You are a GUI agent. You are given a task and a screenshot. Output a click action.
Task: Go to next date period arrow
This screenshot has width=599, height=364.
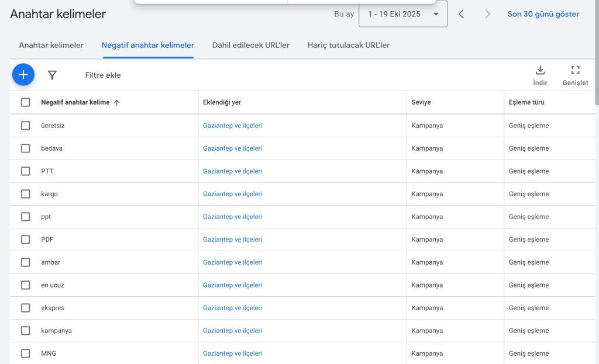coord(488,14)
